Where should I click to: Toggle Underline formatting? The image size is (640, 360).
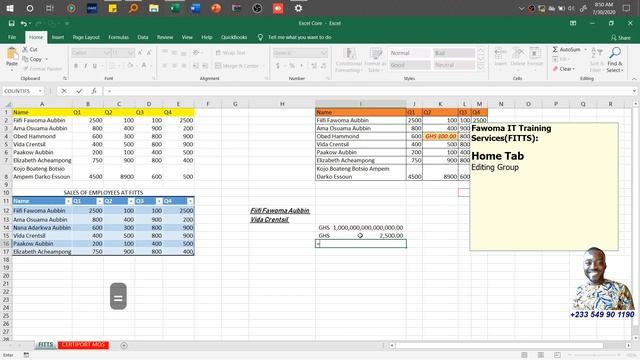[x=95, y=66]
